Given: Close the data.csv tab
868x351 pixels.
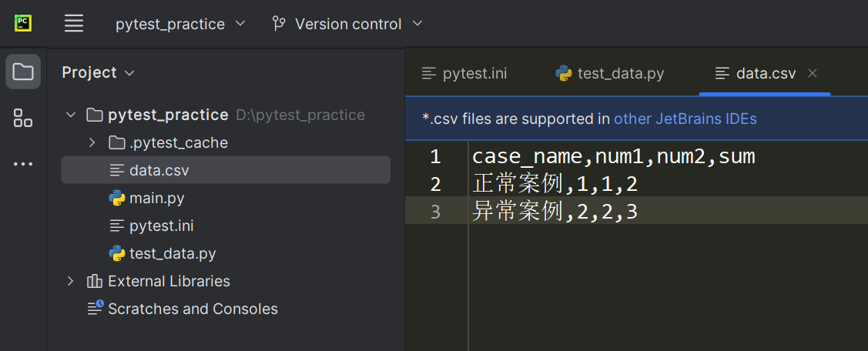Looking at the screenshot, I should click(x=813, y=73).
